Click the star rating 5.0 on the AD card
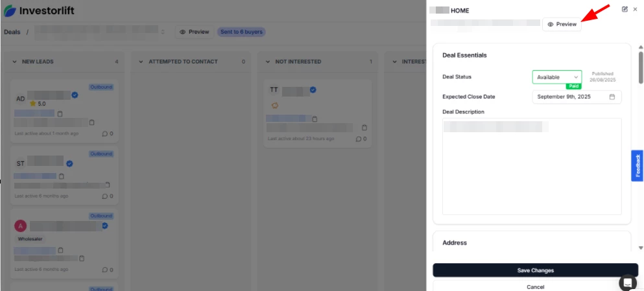 [38, 104]
